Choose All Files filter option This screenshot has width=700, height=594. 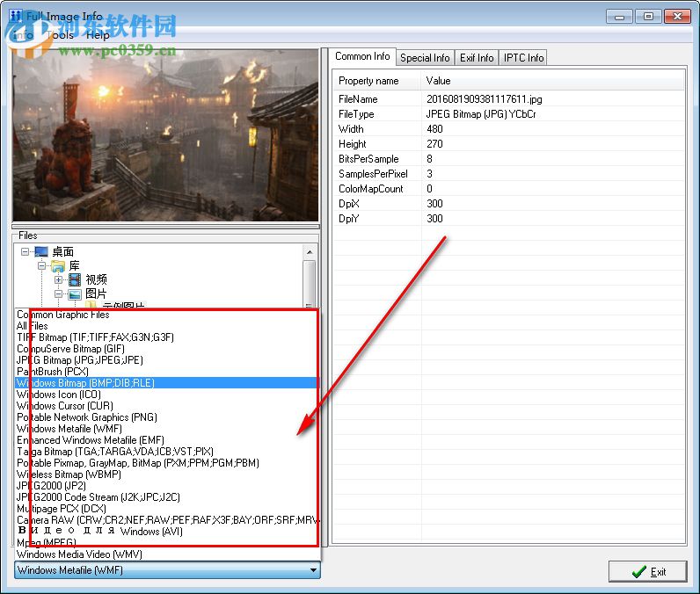tap(167, 326)
